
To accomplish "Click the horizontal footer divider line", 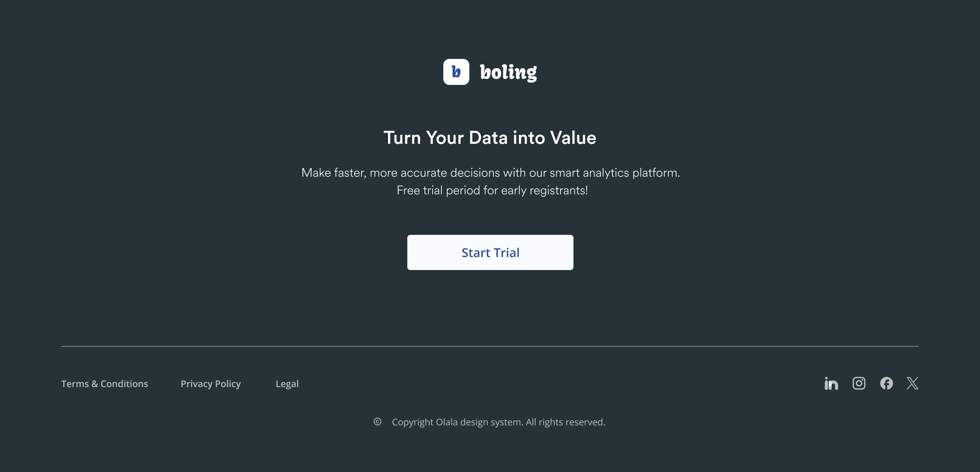I will [490, 346].
